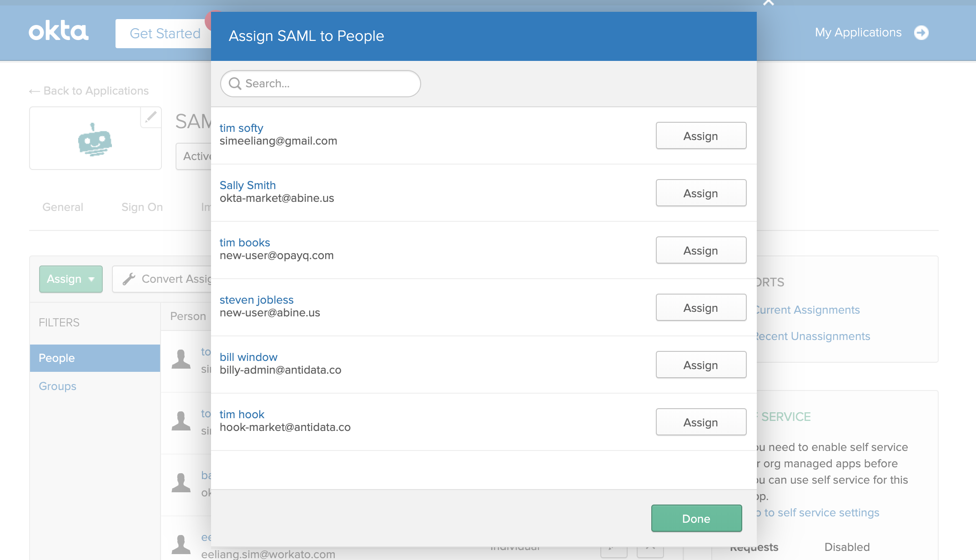976x560 pixels.
Task: Select the People filter
Action: [x=95, y=358]
